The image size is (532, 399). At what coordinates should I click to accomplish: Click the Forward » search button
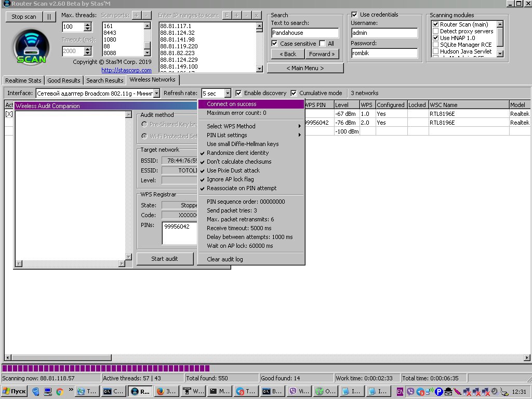click(322, 54)
